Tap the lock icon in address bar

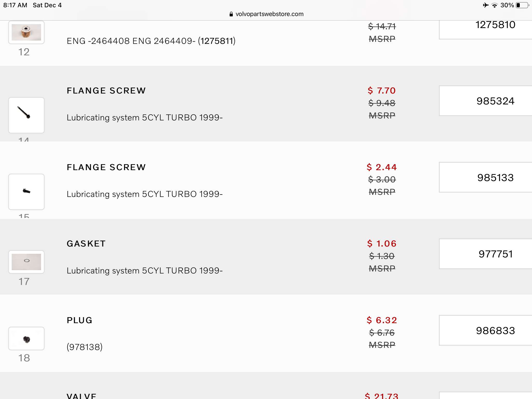pyautogui.click(x=231, y=14)
